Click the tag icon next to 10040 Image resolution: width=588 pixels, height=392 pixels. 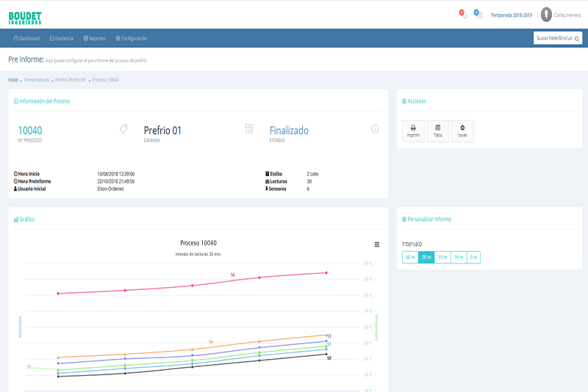click(123, 128)
